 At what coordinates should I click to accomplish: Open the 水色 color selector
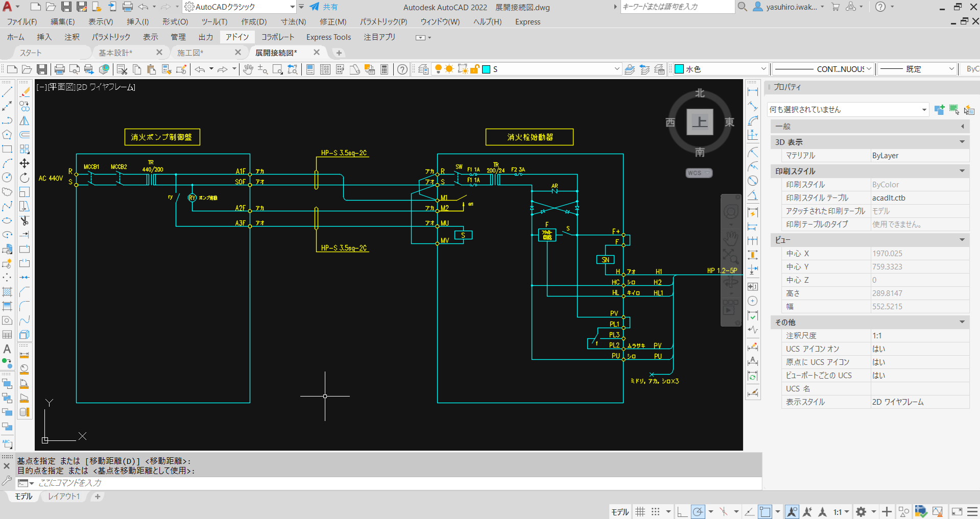tap(721, 69)
